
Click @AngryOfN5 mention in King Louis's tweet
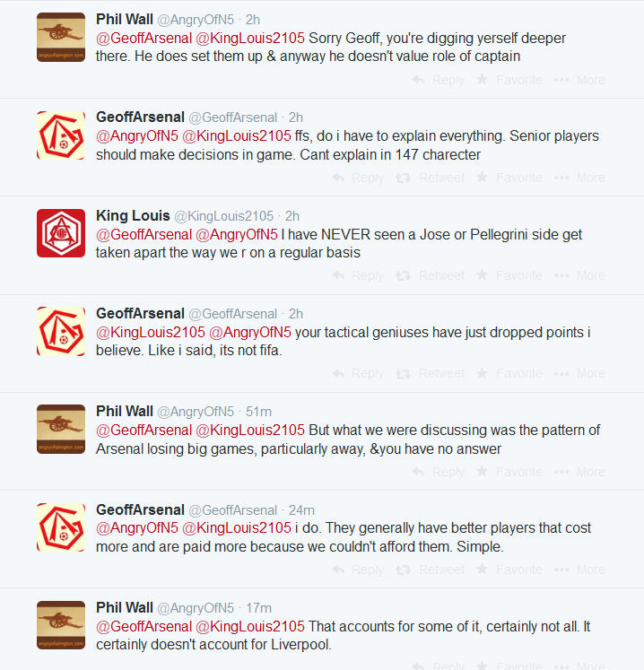[237, 235]
